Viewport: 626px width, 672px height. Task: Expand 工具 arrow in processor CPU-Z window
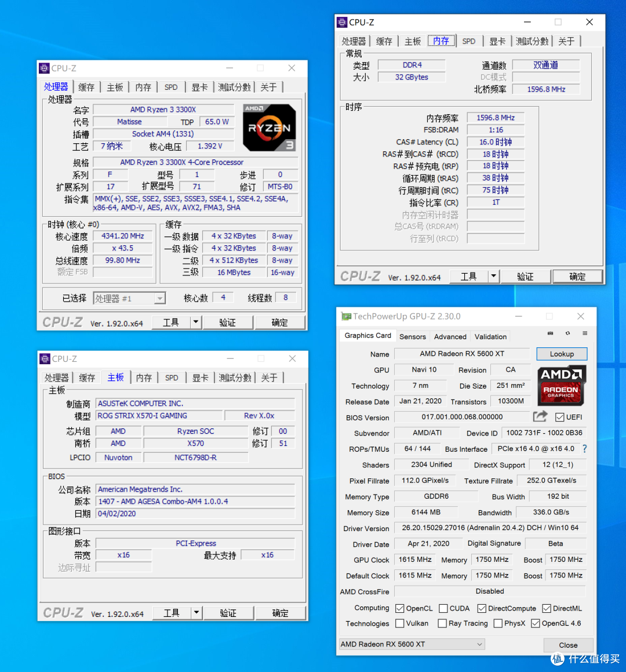pyautogui.click(x=196, y=322)
